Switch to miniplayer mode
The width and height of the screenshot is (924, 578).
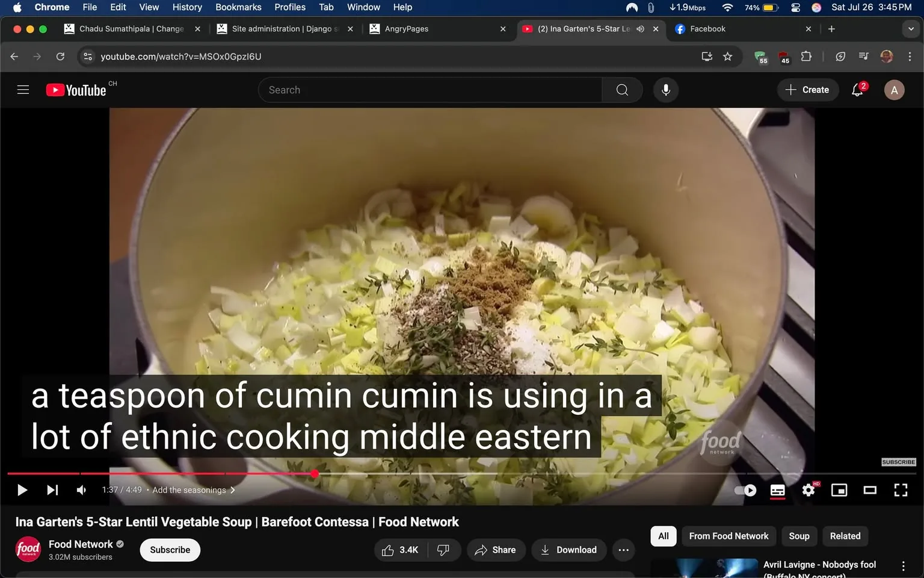point(839,490)
